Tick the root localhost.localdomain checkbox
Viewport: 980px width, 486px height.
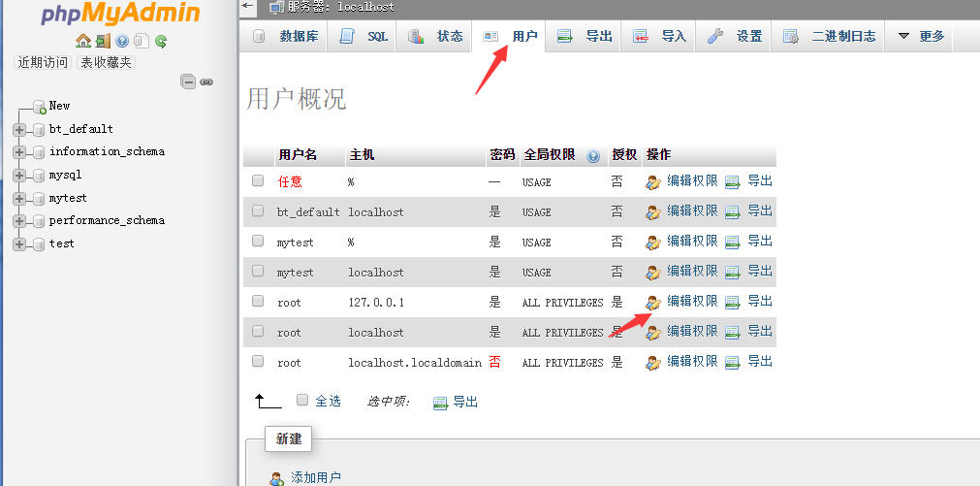258,361
